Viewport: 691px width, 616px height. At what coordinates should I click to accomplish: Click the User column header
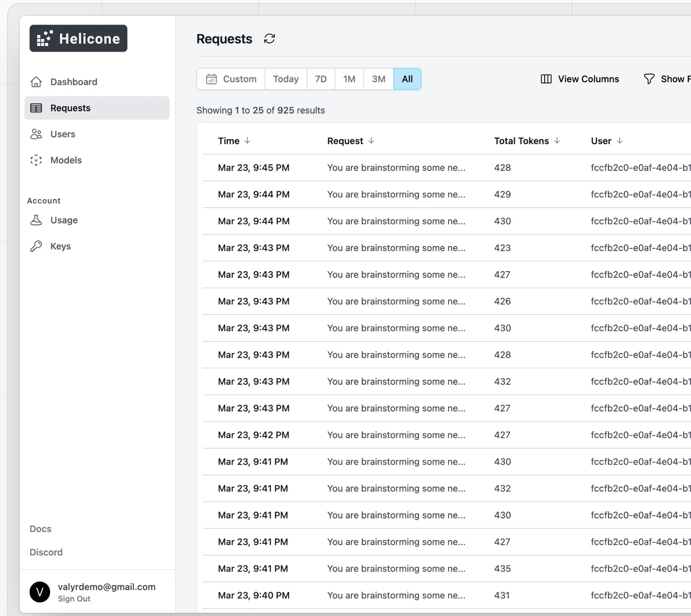(x=601, y=141)
